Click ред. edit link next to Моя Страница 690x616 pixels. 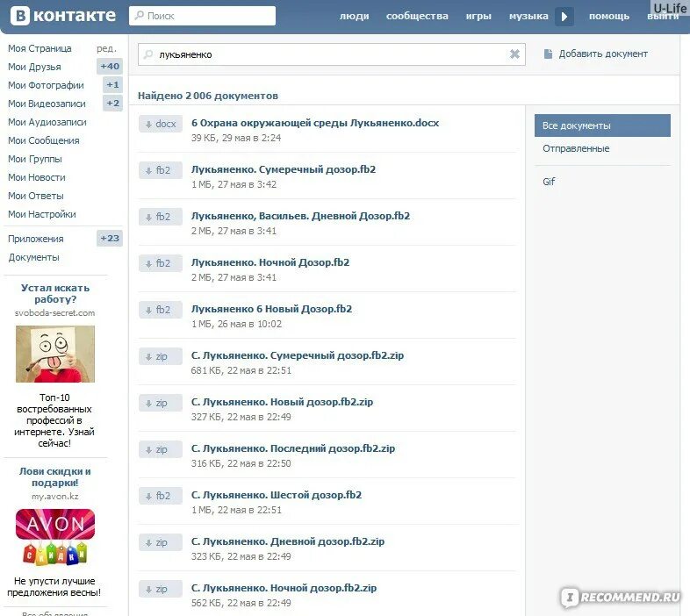106,48
